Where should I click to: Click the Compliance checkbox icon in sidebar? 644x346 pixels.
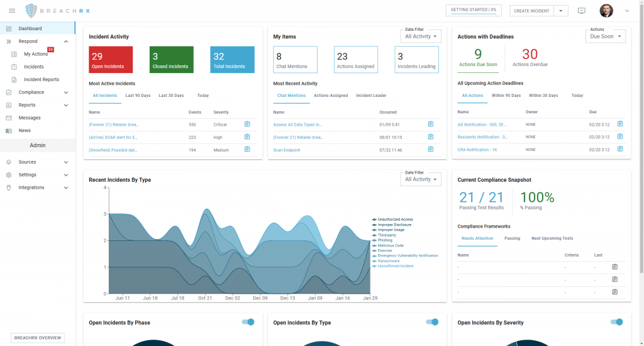(9, 92)
